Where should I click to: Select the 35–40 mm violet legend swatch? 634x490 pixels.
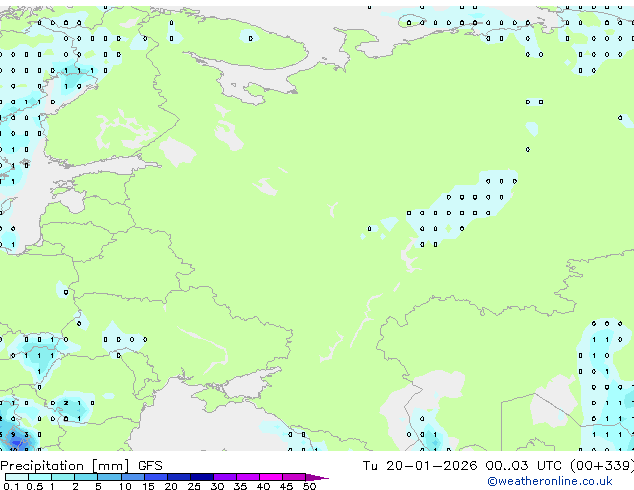pyautogui.click(x=248, y=477)
